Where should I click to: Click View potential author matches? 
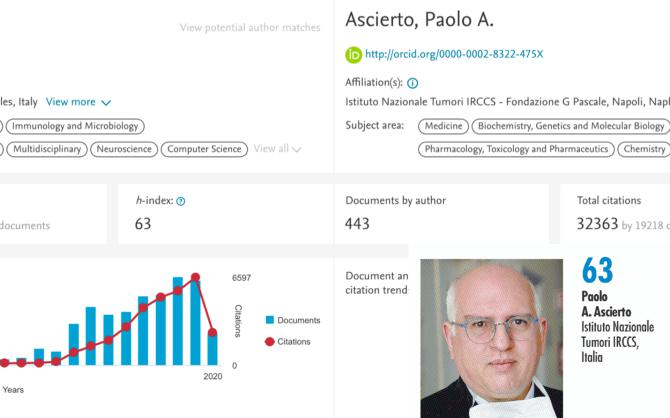(x=250, y=27)
